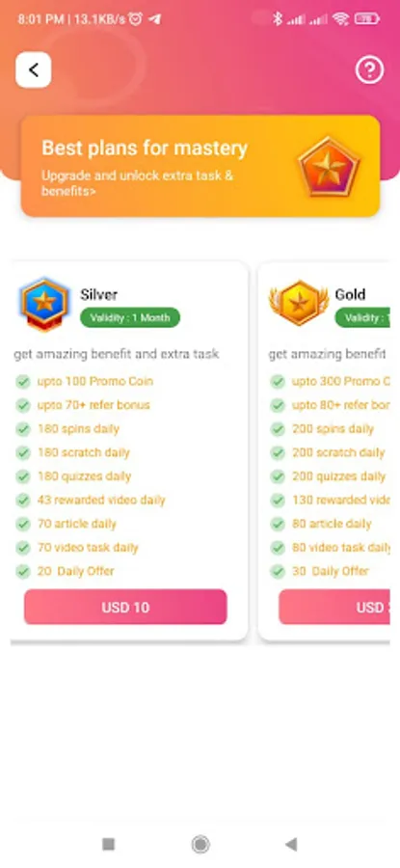
Task: Tap the back arrow button
Action: tap(33, 70)
